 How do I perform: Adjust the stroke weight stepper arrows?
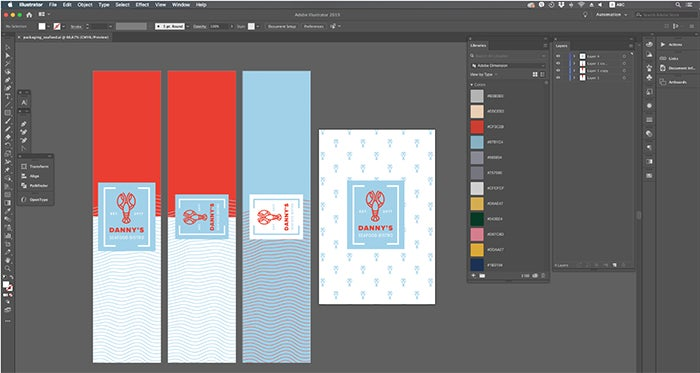pos(88,26)
